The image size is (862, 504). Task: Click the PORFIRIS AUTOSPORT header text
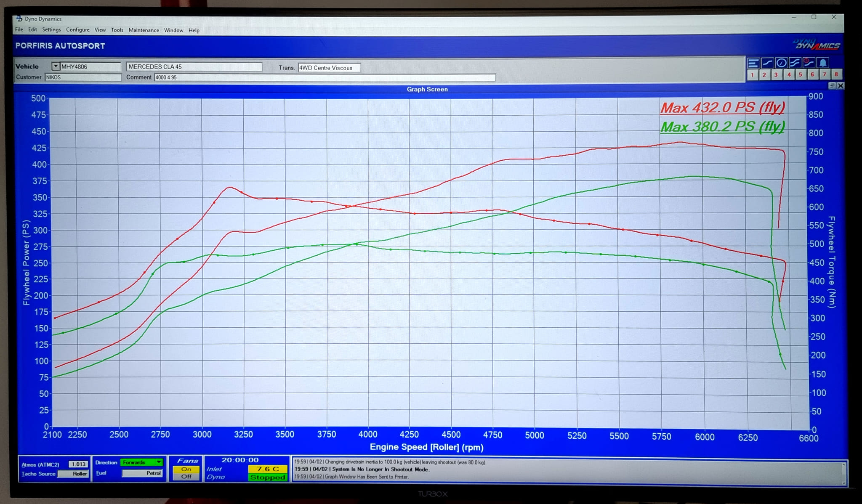(60, 46)
